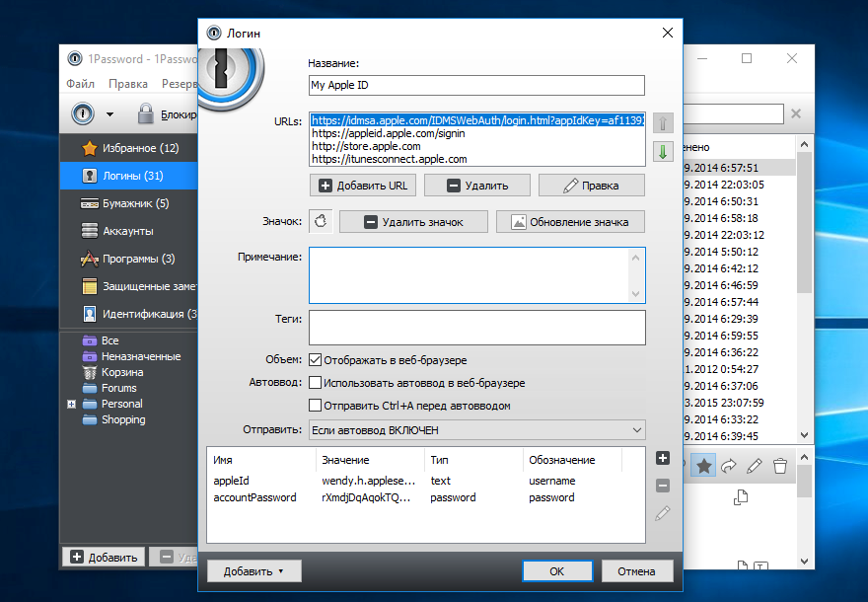Select Logins (Логины) category
Viewport: 868px width, 602px height.
129,176
